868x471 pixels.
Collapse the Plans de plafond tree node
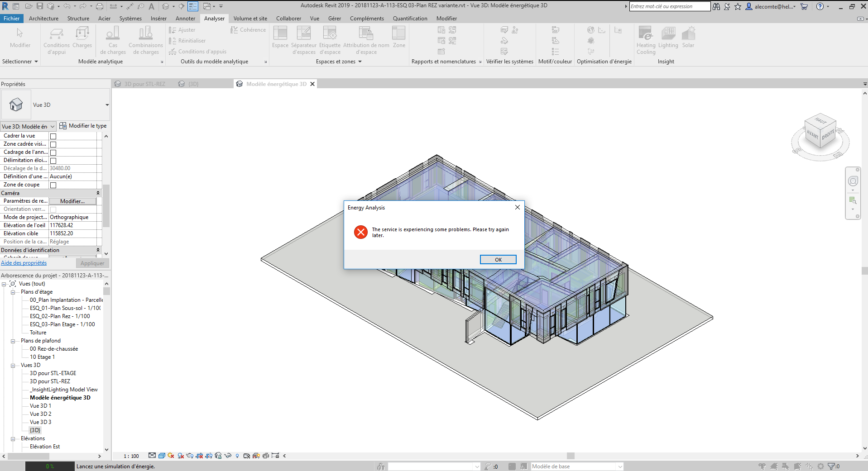click(13, 341)
